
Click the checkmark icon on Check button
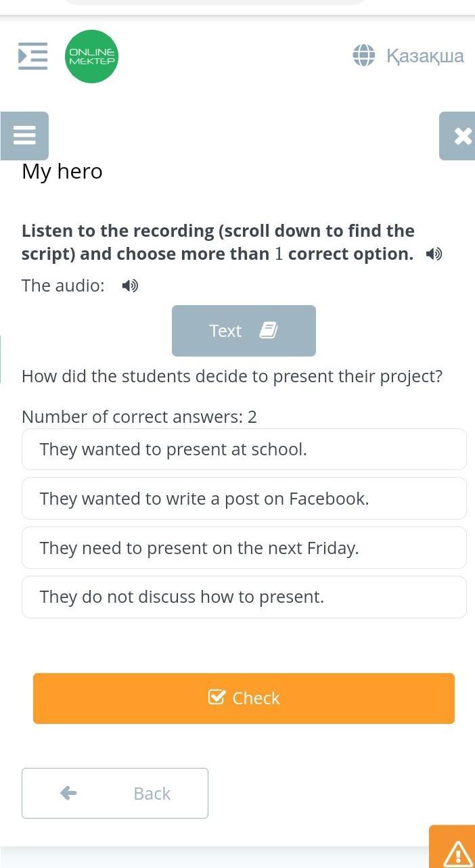coord(217,698)
